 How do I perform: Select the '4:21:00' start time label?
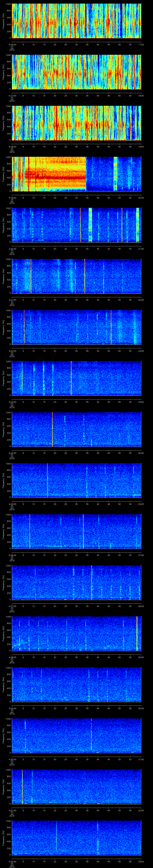click(12, 300)
